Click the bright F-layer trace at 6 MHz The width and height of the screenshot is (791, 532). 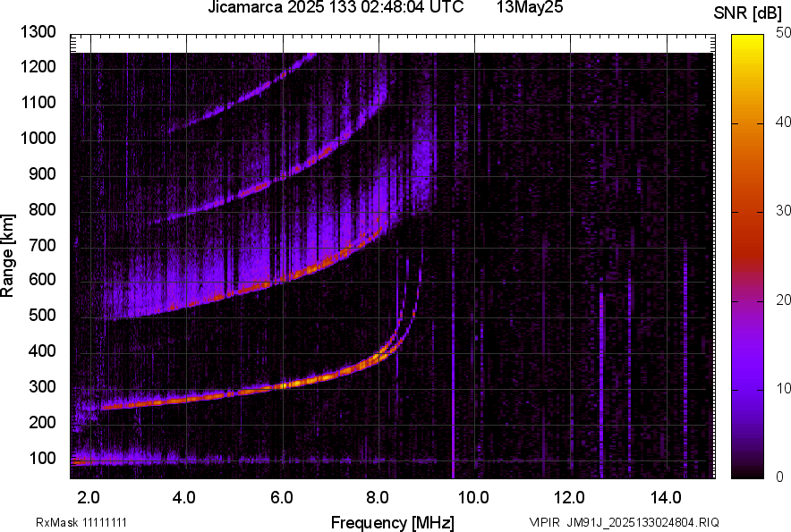click(282, 385)
